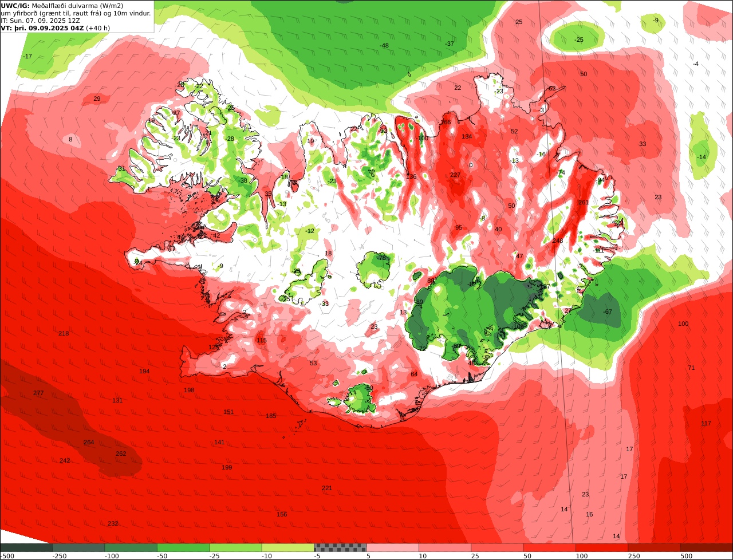Click the flux value -12 on the map
Screen dimensions: 733x560
310,231
